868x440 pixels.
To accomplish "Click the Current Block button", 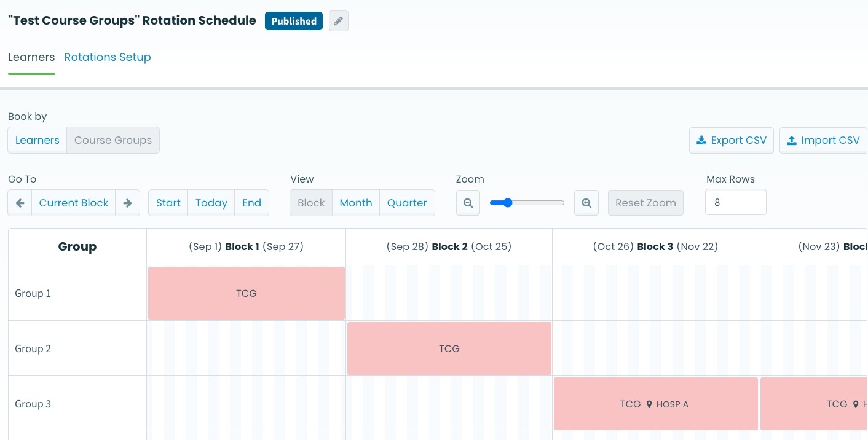I will [74, 203].
